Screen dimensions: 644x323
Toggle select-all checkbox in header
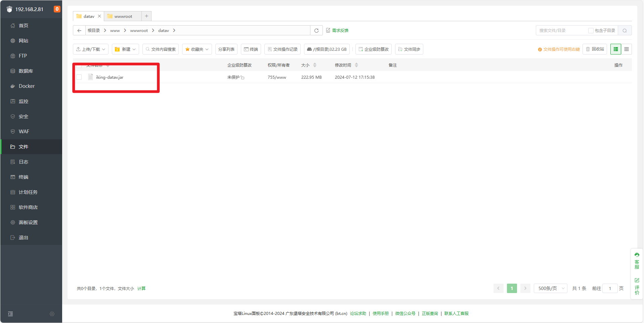click(x=79, y=65)
